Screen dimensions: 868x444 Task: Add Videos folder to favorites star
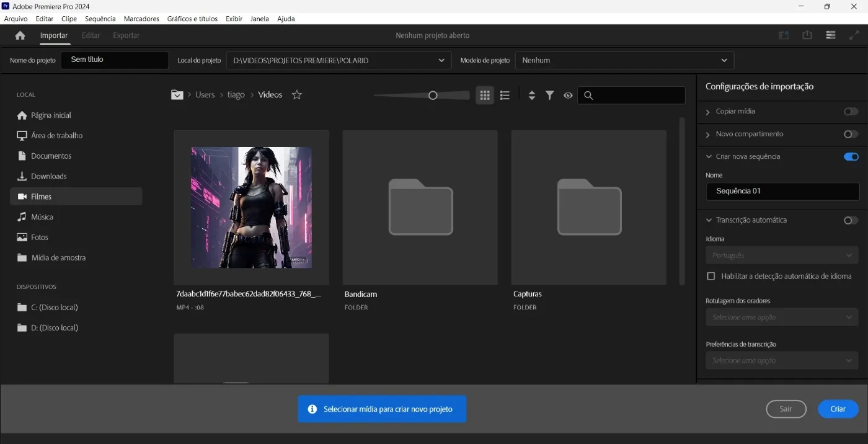297,95
